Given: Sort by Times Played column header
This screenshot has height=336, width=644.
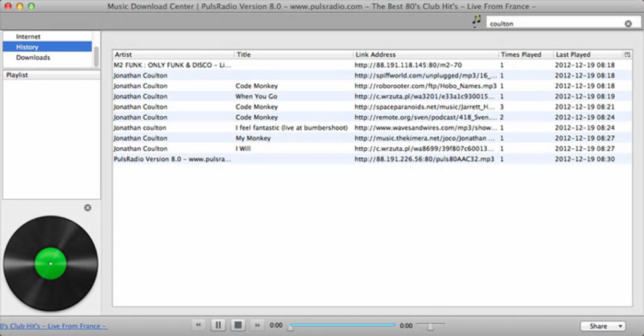Looking at the screenshot, I should pos(525,54).
